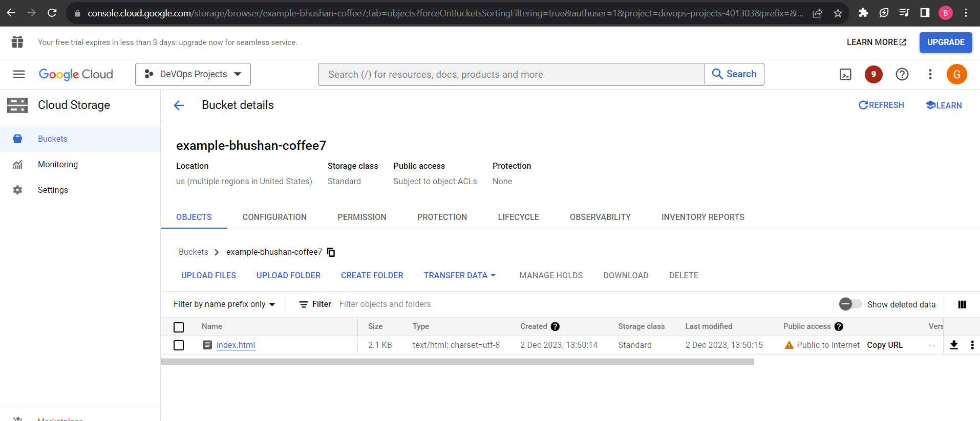
Task: Go back from Bucket details
Action: [179, 105]
